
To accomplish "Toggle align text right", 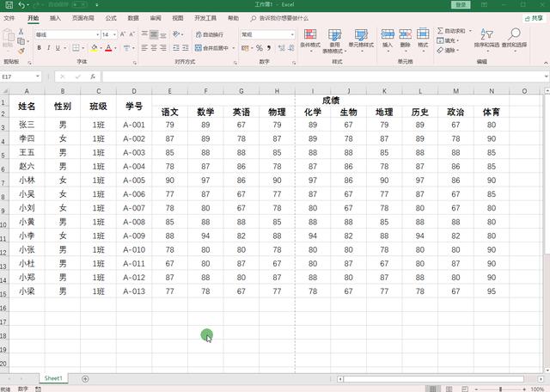I will (163, 48).
